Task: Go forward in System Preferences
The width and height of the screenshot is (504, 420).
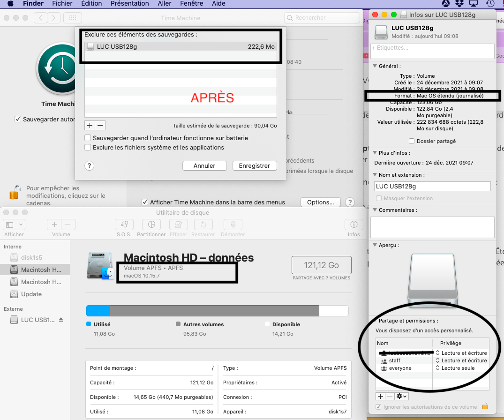Action: point(53,18)
